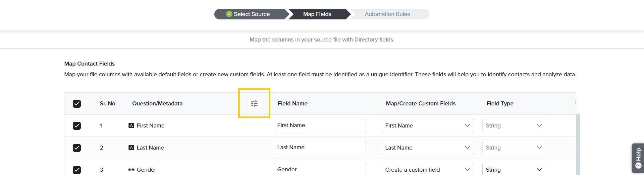The height and width of the screenshot is (175, 644).
Task: Uncheck the Last Name row checkbox
Action: click(x=77, y=148)
